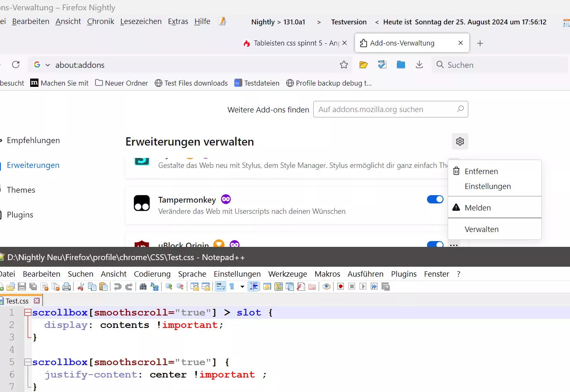
Task: Toggle the uBlock Origin extension switch
Action: [435, 244]
